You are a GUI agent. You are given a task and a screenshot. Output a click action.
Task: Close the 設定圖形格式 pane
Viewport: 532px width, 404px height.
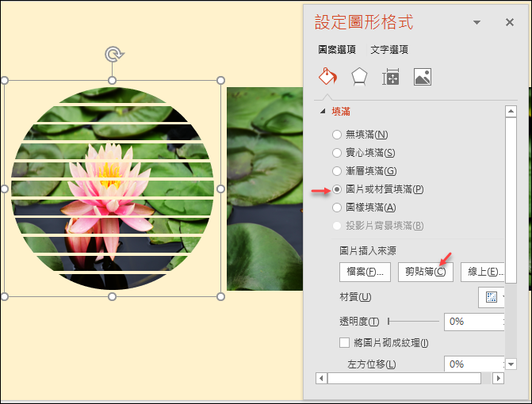[x=509, y=22]
